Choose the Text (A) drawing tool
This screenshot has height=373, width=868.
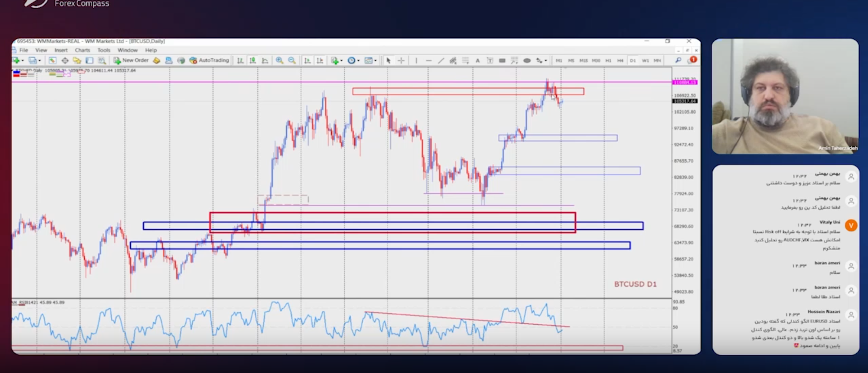[x=477, y=61]
